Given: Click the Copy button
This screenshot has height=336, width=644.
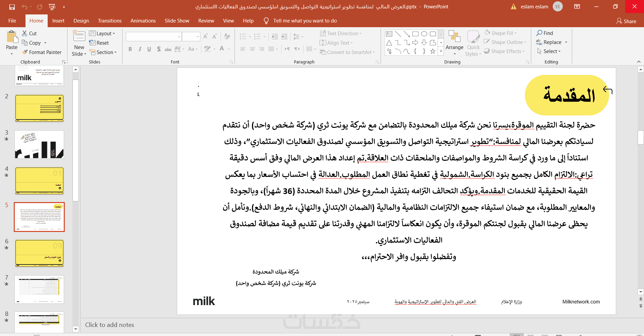Looking at the screenshot, I should tap(31, 43).
